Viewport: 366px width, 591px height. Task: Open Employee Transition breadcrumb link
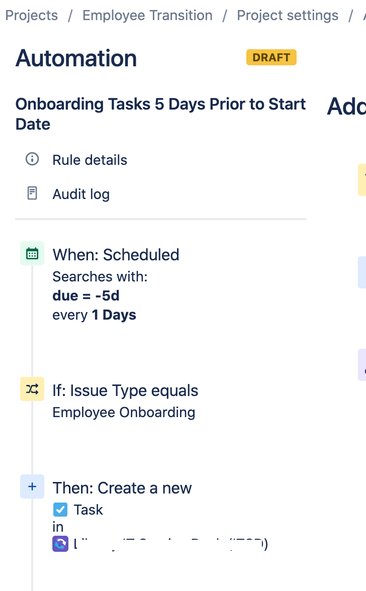click(x=147, y=15)
